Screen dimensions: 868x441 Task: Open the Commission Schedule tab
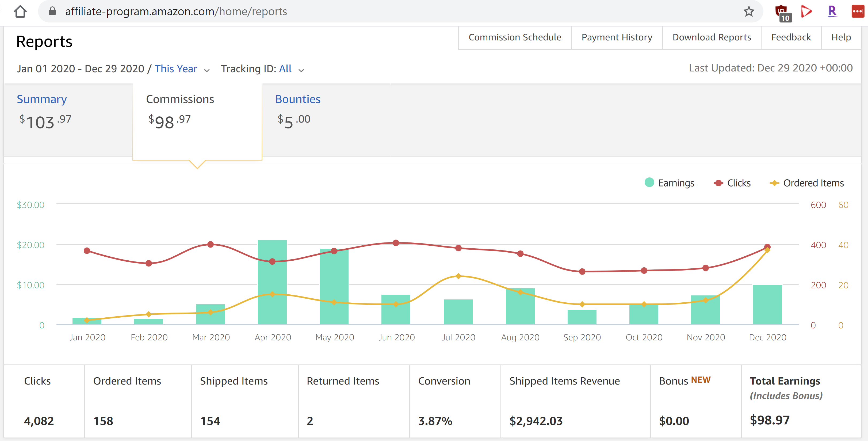point(515,37)
